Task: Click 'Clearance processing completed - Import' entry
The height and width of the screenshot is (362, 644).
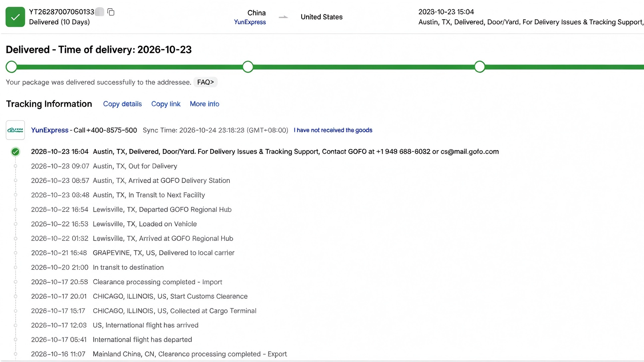Action: coord(158,282)
